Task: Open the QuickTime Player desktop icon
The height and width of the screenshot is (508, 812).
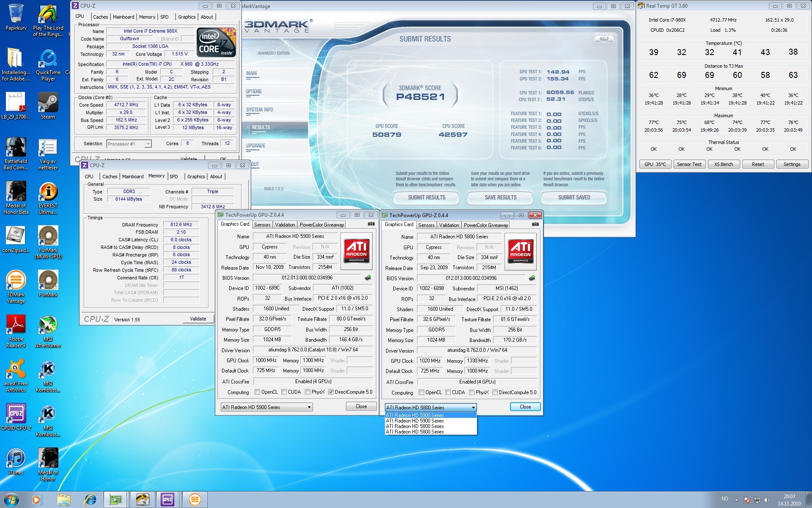Action: click(48, 65)
